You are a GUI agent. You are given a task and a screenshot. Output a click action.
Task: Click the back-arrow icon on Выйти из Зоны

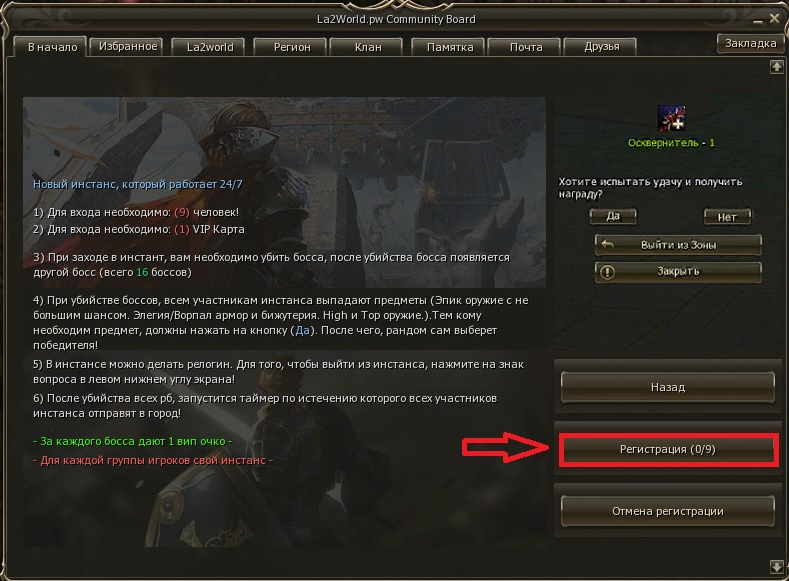[x=607, y=245]
